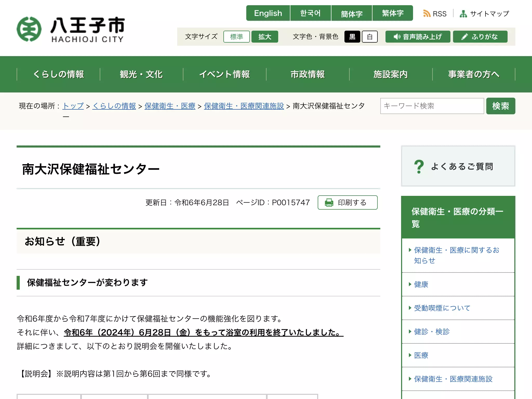The height and width of the screenshot is (399, 532).
Task: Go to 保健衛生・医療 breadcrumb link
Action: coord(170,106)
